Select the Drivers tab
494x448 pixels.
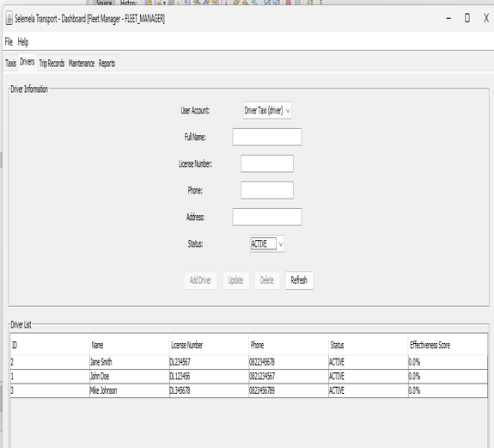click(27, 62)
